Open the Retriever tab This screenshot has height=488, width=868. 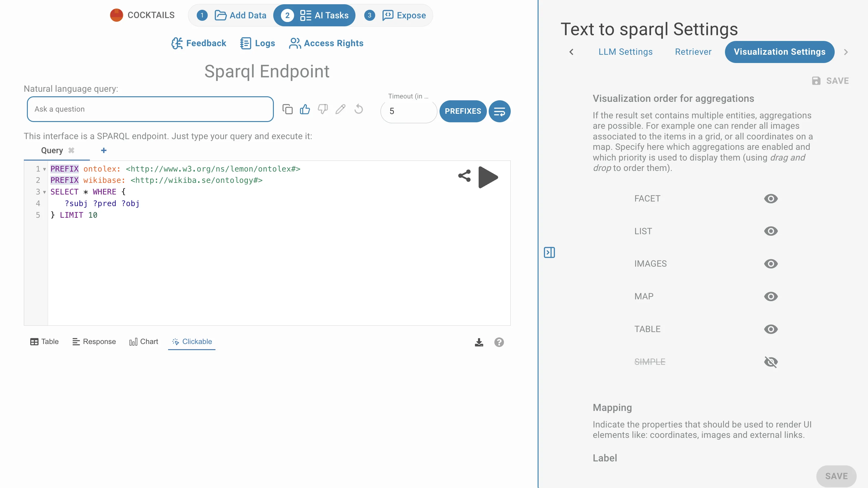(x=693, y=52)
